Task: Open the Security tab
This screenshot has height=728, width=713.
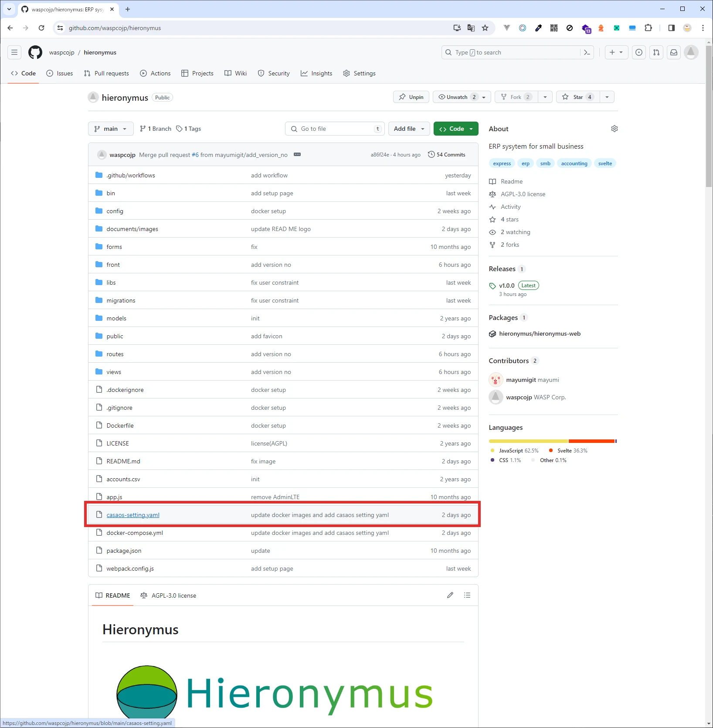Action: (x=274, y=73)
